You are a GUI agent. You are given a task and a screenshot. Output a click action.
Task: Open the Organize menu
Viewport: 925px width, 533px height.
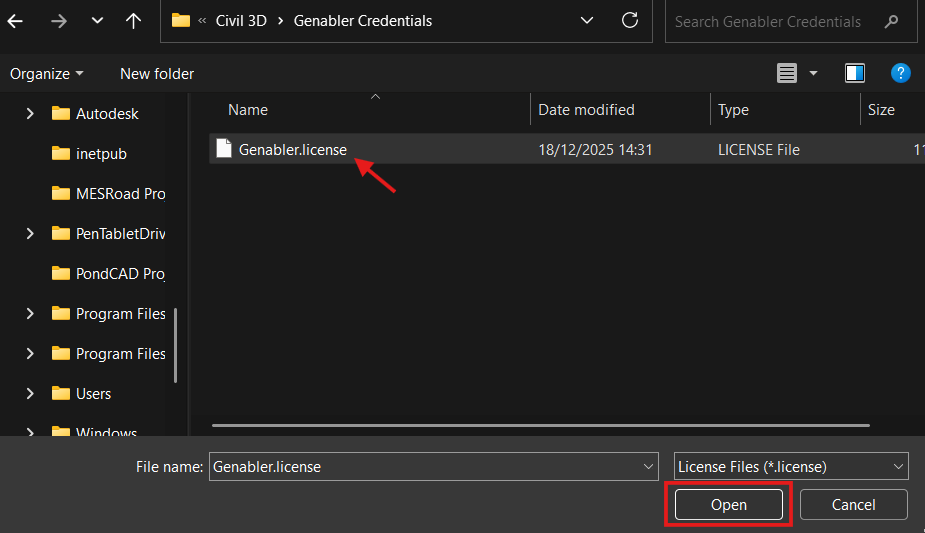[x=47, y=74]
